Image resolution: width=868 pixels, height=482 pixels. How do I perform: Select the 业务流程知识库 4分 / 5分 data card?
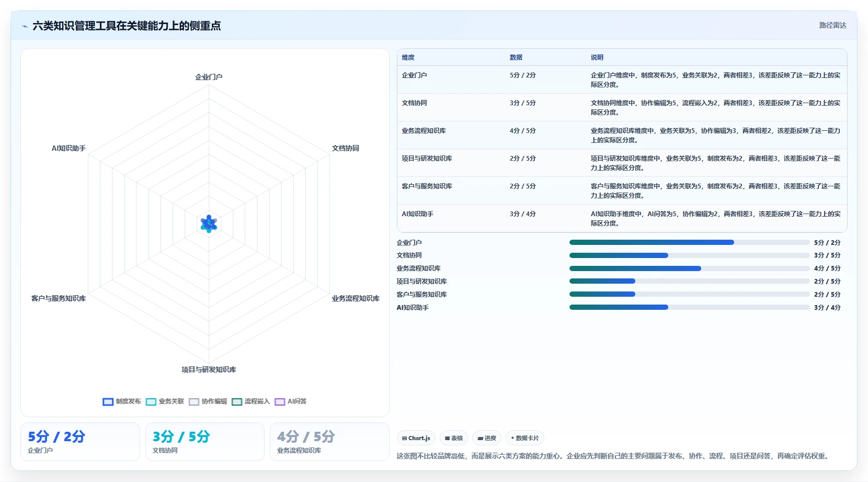coord(329,442)
